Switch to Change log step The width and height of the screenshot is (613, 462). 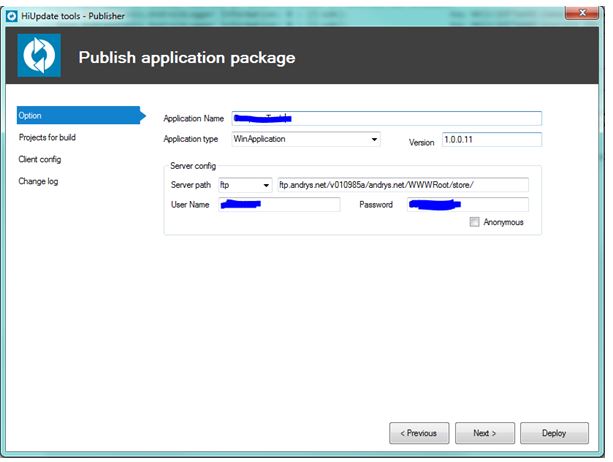point(38,181)
